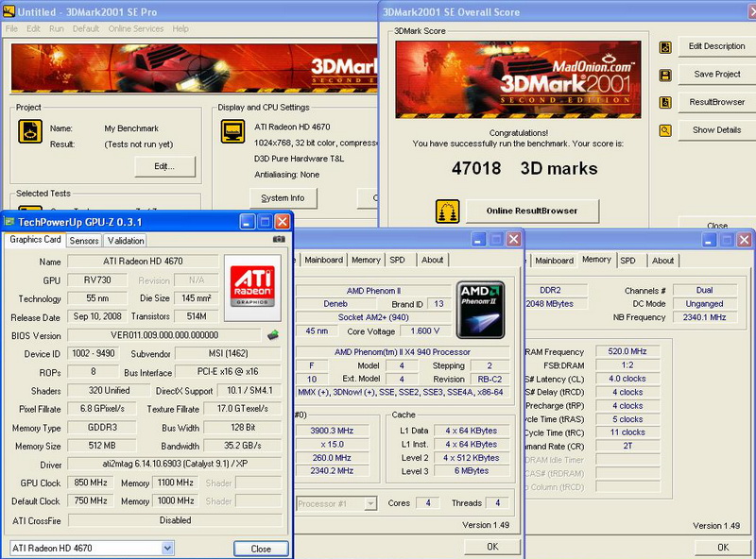756x559 pixels.
Task: Click the Online ResultBrowser people icon
Action: pyautogui.click(x=447, y=212)
